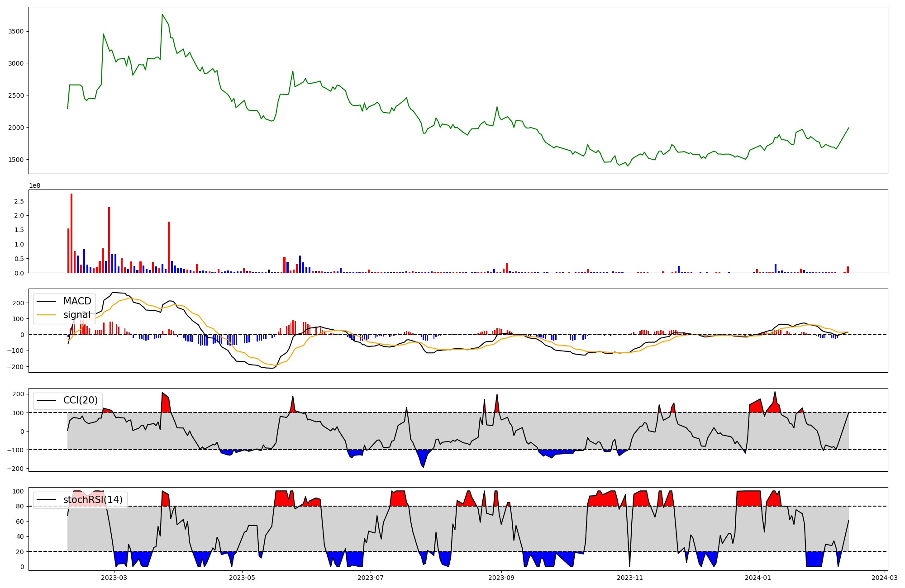The image size is (905, 588).
Task: Click the tallest red volume bar
Action: [x=71, y=233]
